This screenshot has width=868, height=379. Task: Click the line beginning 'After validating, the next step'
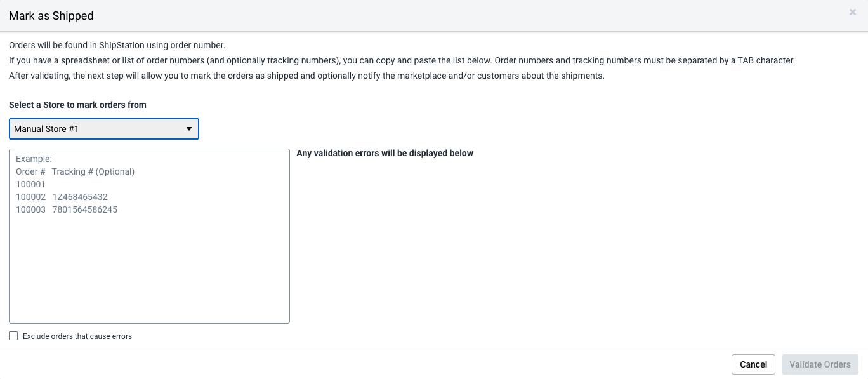[306, 76]
